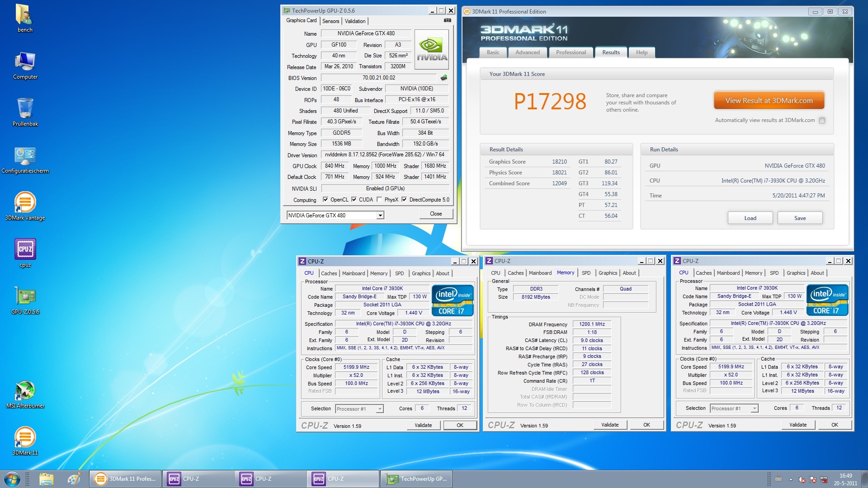Viewport: 868px width, 488px height.
Task: Switch to the Advanced tab in 3DMark 11
Action: pyautogui.click(x=527, y=52)
